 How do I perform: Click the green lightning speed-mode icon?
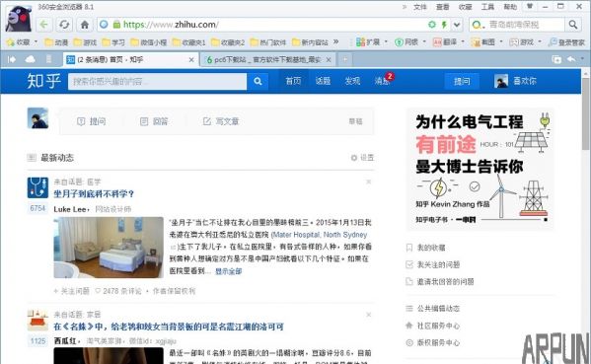pos(444,25)
